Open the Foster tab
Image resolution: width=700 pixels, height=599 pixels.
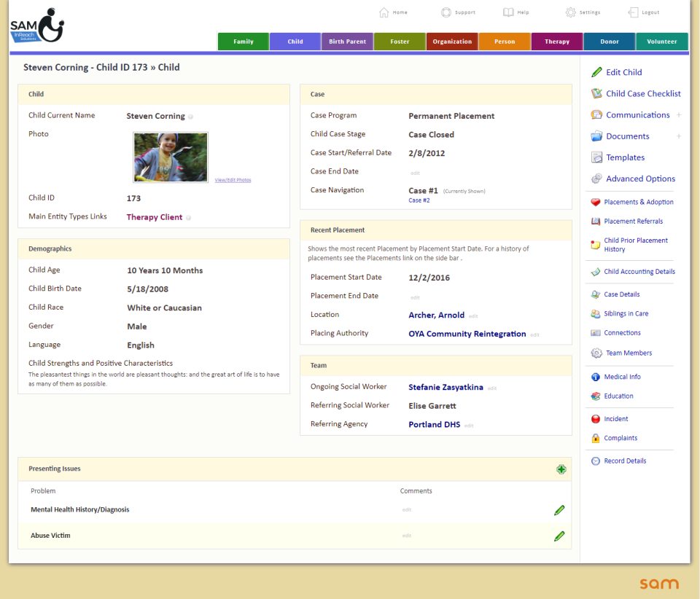(400, 42)
